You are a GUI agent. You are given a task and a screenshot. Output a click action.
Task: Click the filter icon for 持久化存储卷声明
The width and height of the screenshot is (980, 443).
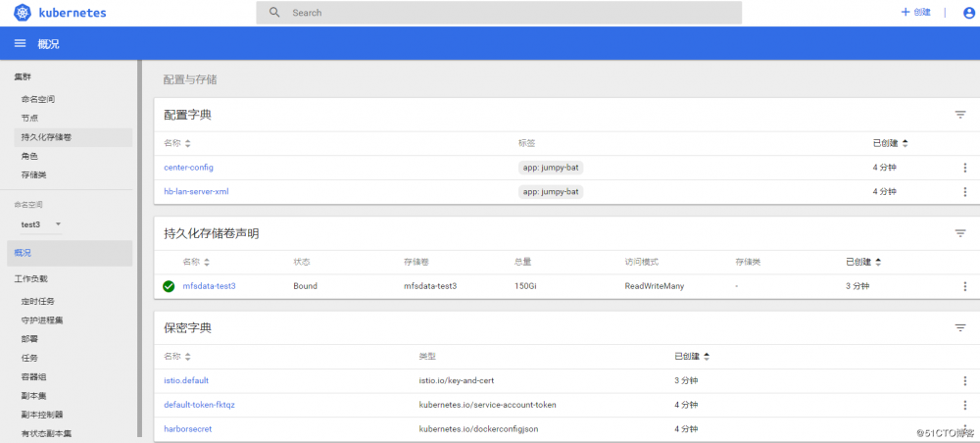point(960,233)
